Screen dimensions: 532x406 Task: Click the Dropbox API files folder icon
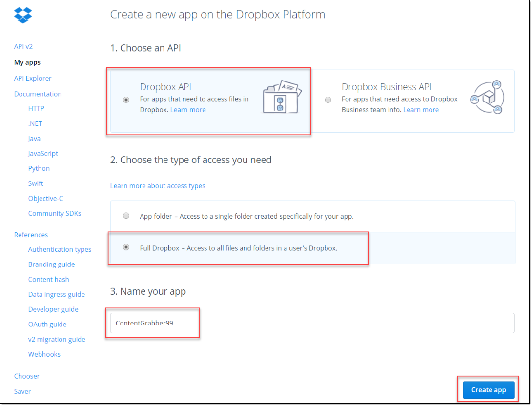click(282, 98)
